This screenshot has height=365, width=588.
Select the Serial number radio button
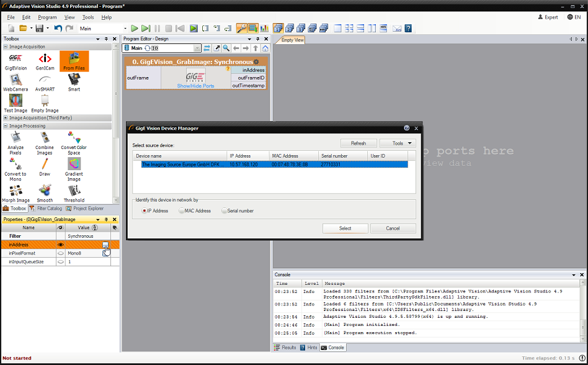(225, 211)
